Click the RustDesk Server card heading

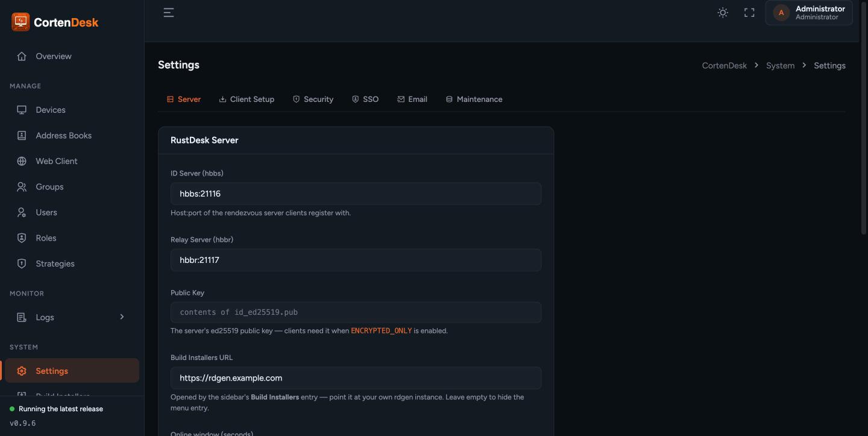coord(204,140)
